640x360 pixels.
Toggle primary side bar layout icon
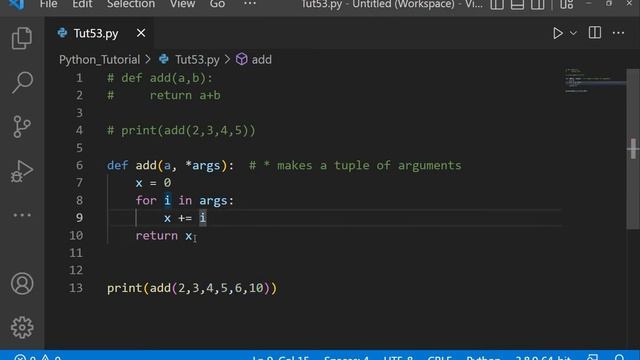tap(497, 4)
